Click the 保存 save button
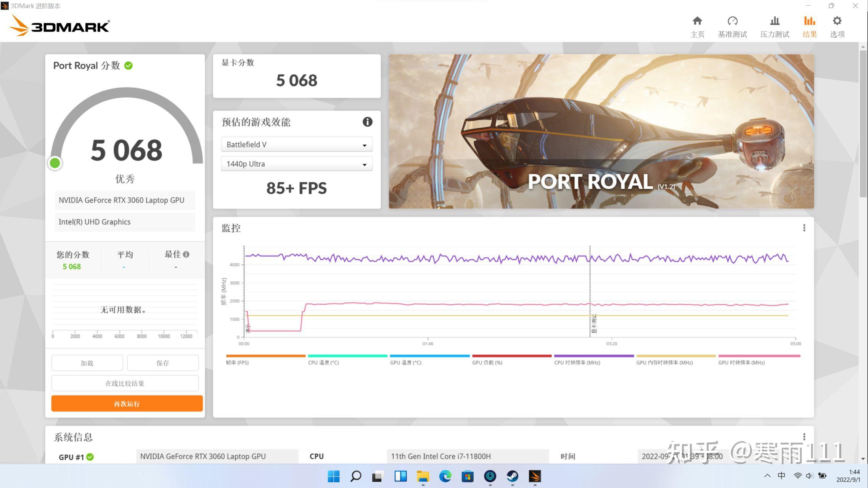The width and height of the screenshot is (868, 488). (x=162, y=363)
